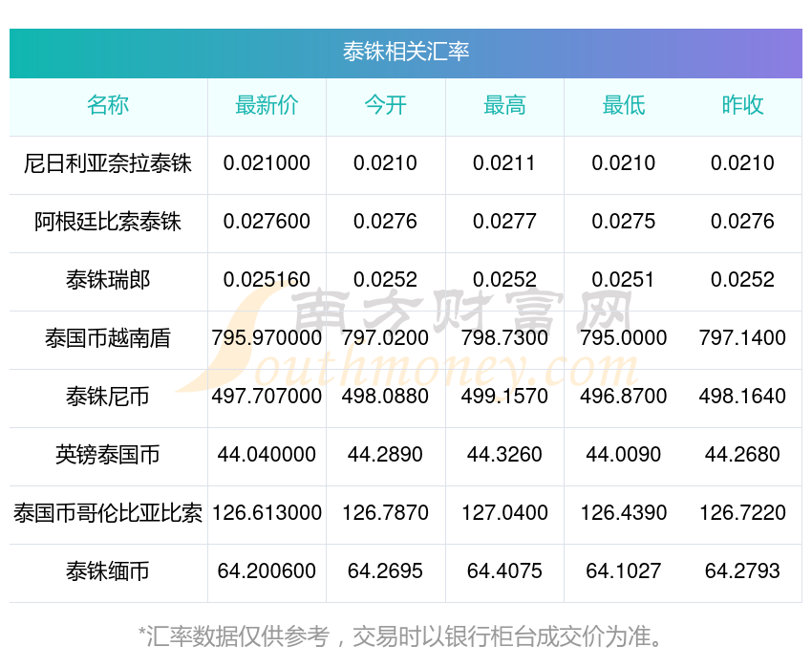Select the 泰国币哥伦比亚比索 row name
The width and height of the screenshot is (812, 667).
[108, 513]
